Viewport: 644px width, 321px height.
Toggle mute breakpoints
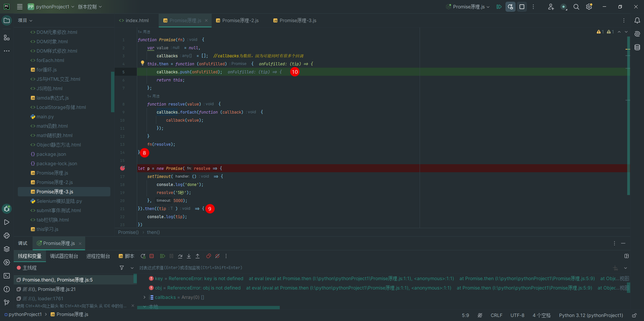217,256
